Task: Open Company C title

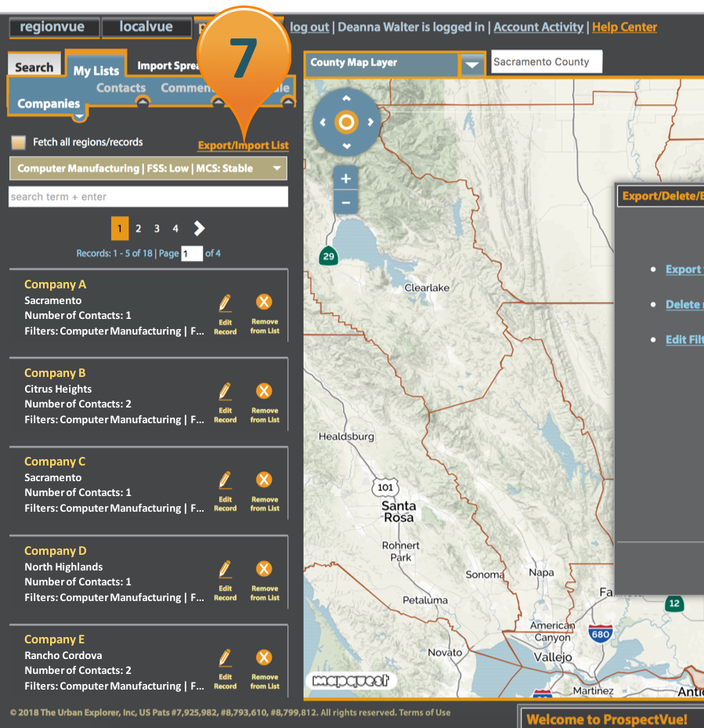Action: [55, 462]
